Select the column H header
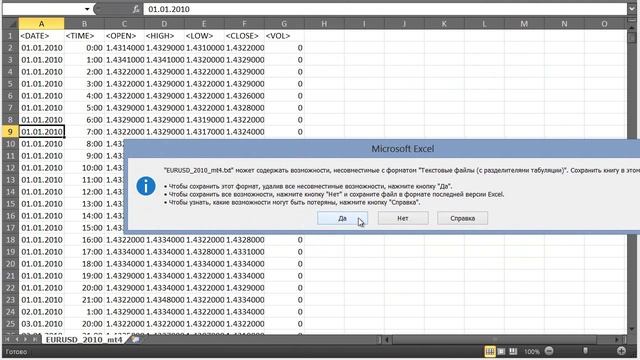Viewport: 640px width, 360px height. [324, 24]
